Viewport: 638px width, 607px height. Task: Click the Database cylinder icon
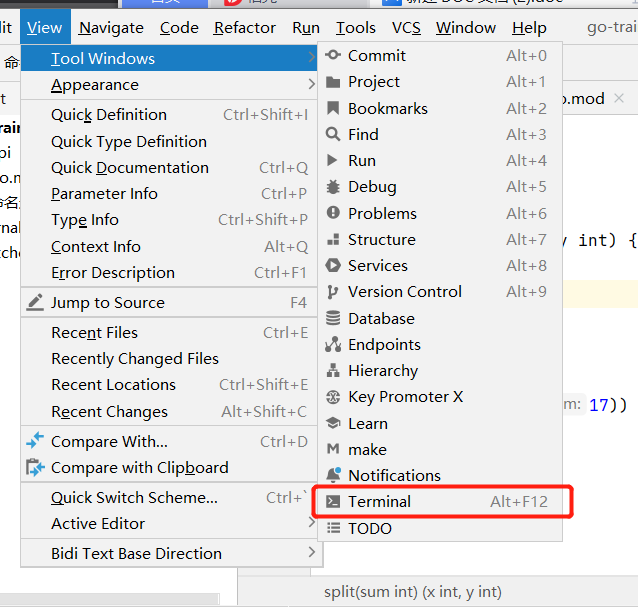click(333, 319)
